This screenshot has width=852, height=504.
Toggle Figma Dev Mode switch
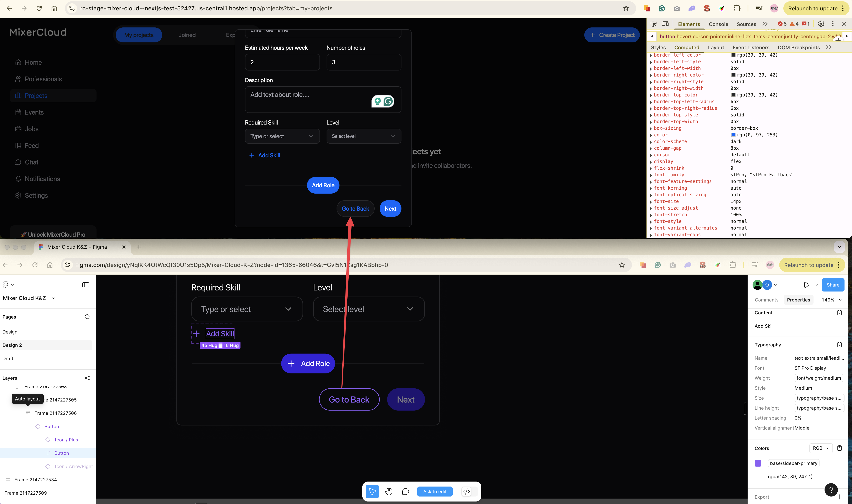(469, 492)
